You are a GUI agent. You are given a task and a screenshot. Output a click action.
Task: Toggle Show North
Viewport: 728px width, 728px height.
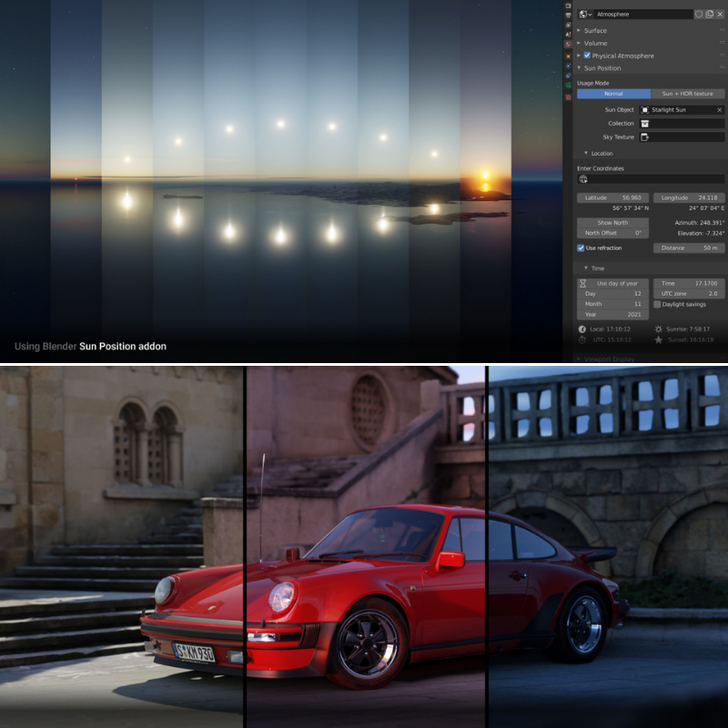(x=612, y=223)
